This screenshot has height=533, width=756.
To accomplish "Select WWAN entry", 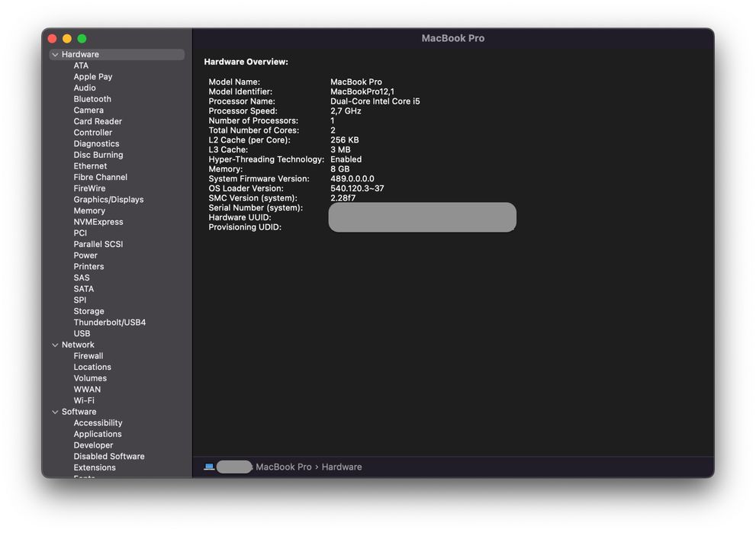I will click(x=87, y=390).
